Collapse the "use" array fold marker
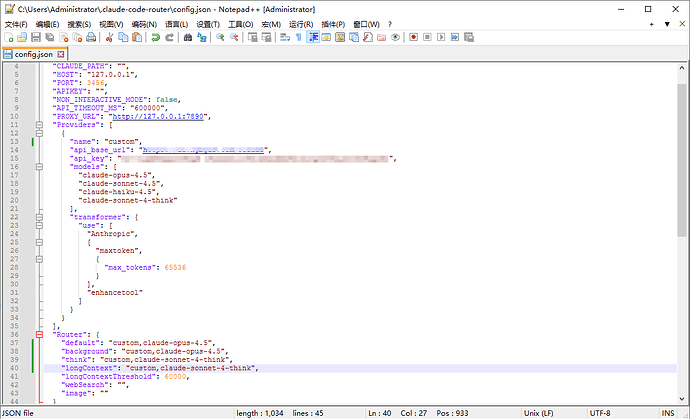Image resolution: width=690 pixels, height=419 pixels. pos(39,225)
